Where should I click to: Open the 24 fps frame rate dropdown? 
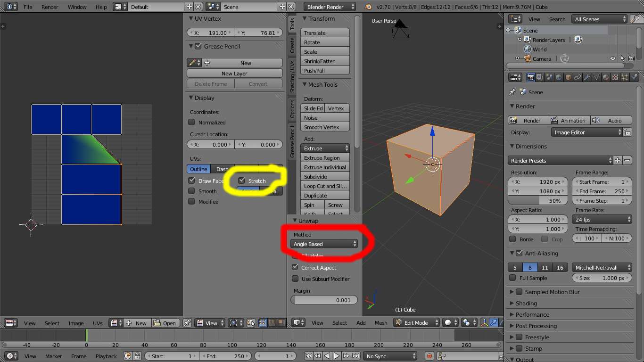(602, 219)
